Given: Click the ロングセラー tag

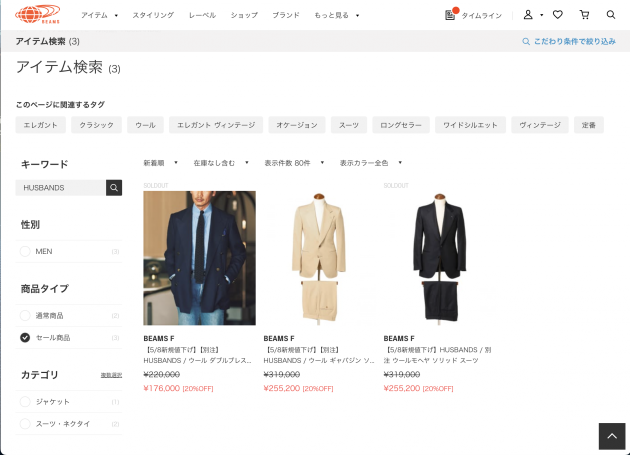Looking at the screenshot, I should point(401,125).
